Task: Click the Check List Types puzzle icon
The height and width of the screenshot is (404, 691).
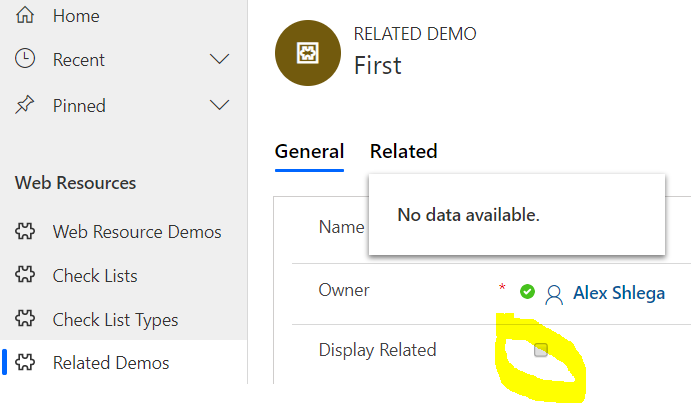Action: point(25,319)
